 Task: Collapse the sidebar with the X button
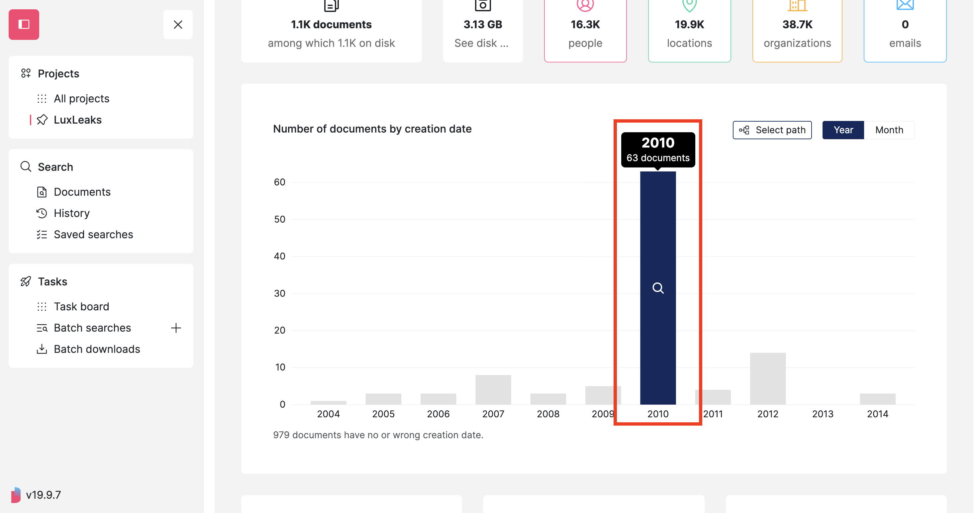[x=178, y=24]
